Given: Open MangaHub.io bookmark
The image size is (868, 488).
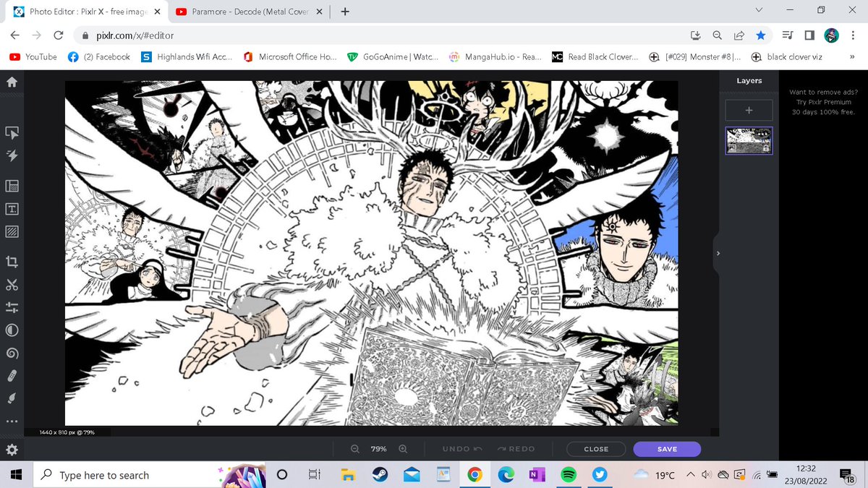Looking at the screenshot, I should click(x=495, y=56).
